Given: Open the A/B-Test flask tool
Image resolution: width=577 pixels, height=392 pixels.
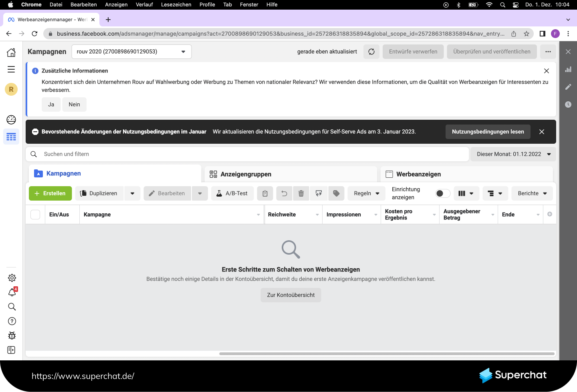Looking at the screenshot, I should point(232,193).
